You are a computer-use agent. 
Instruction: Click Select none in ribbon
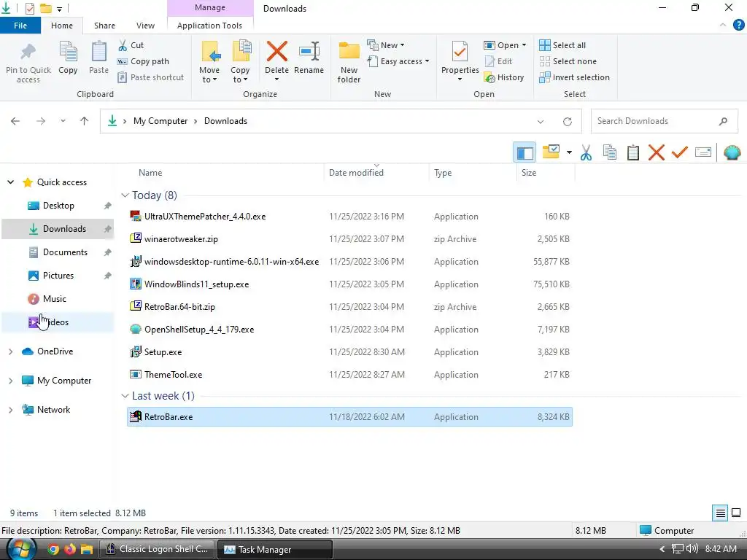click(x=568, y=61)
